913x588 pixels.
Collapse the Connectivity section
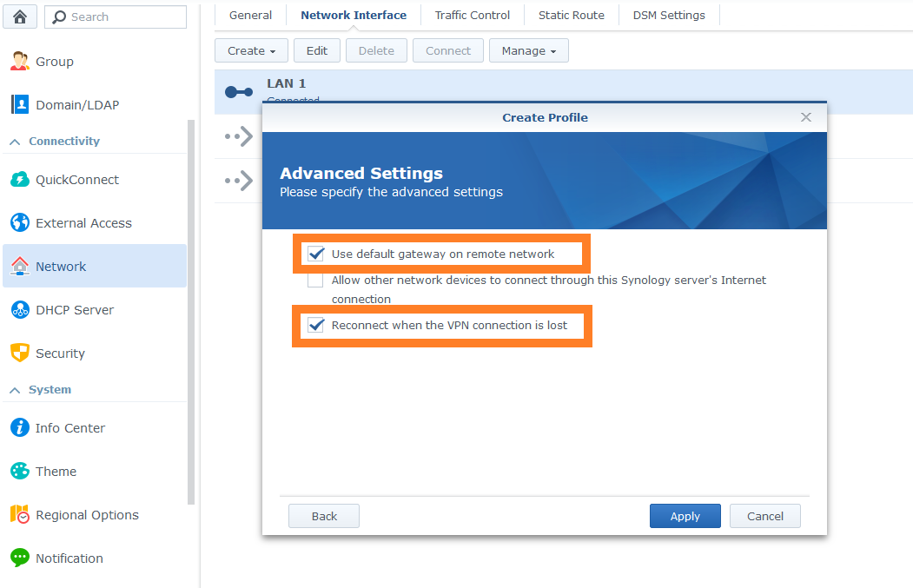15,142
